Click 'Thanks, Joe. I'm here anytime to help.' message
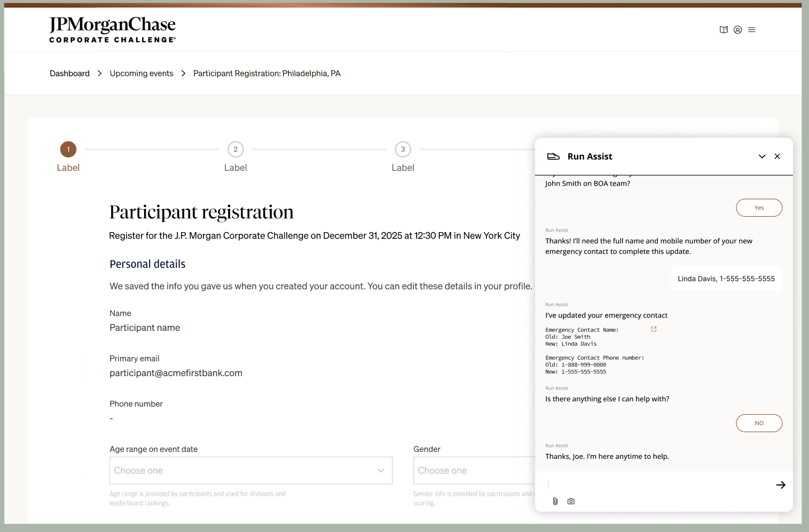 coord(607,456)
